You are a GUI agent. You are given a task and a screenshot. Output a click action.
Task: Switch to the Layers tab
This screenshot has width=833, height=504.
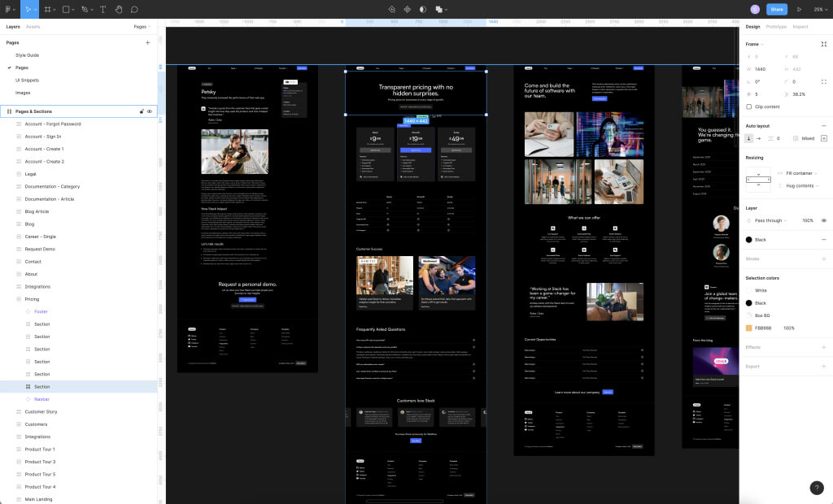point(13,27)
